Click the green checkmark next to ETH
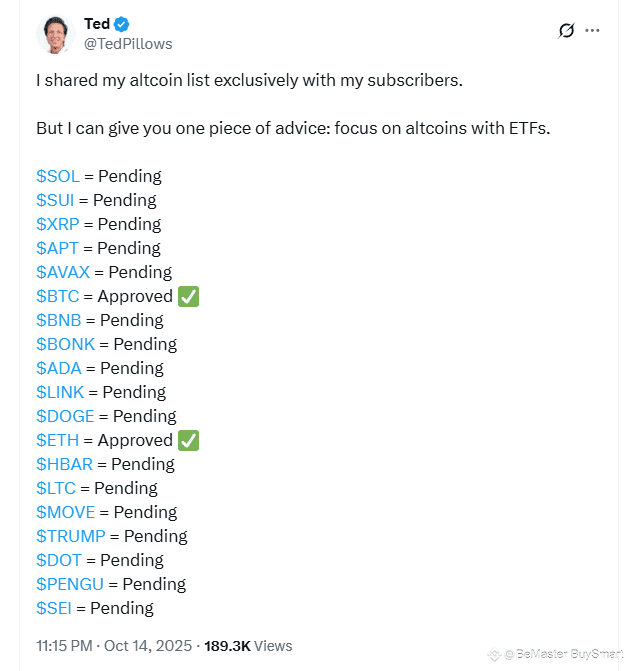631x671 pixels. click(188, 440)
